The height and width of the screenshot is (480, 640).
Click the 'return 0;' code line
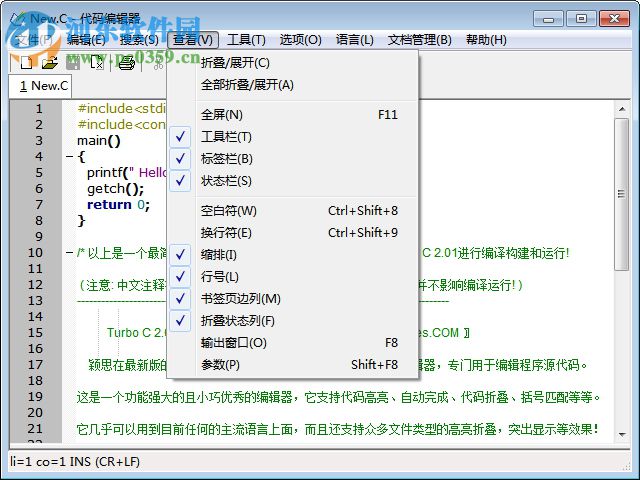tap(118, 204)
